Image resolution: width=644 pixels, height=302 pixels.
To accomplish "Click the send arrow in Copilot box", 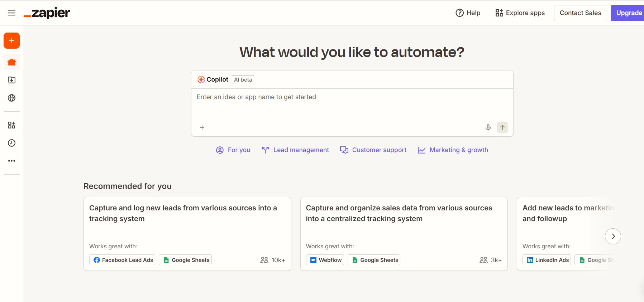I will click(x=502, y=127).
